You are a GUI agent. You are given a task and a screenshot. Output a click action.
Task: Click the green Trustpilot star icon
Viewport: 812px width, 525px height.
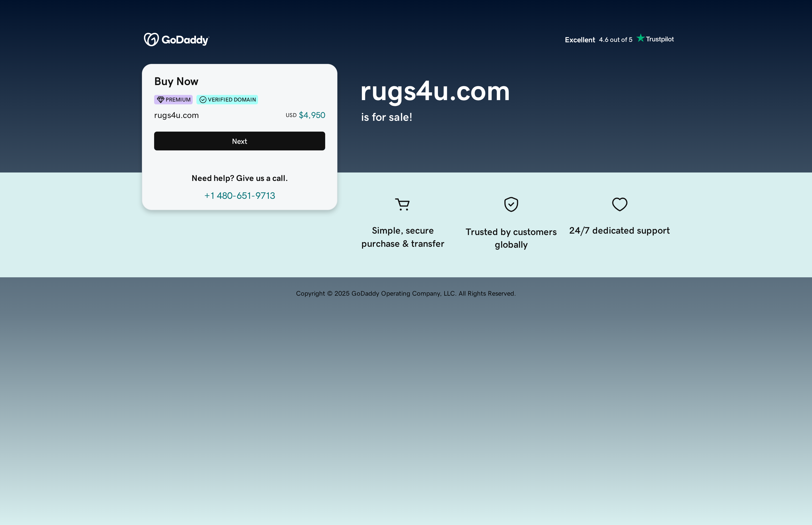pos(641,38)
